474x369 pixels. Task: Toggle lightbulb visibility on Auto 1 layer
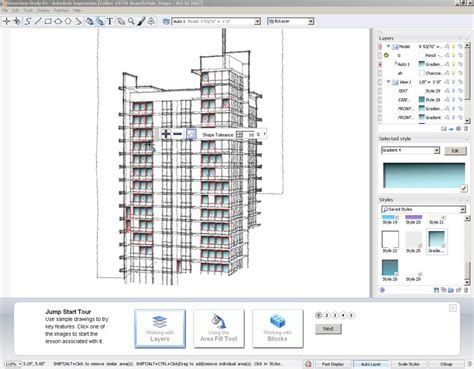point(453,64)
